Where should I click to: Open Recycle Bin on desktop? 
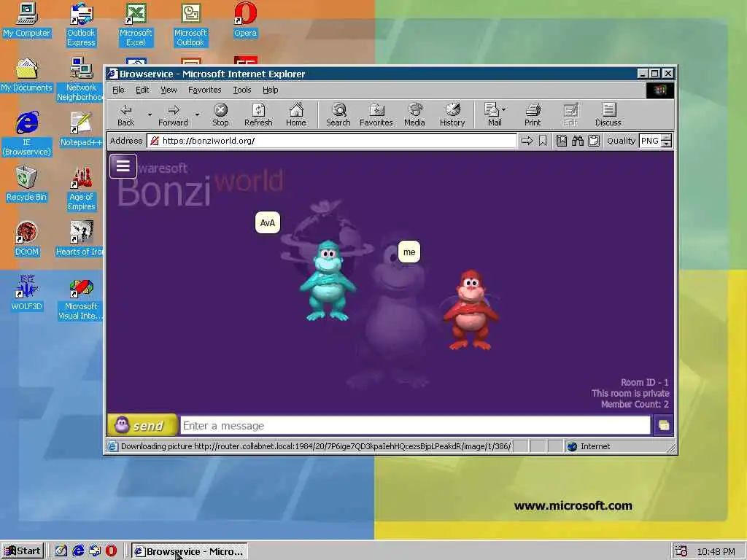27,184
